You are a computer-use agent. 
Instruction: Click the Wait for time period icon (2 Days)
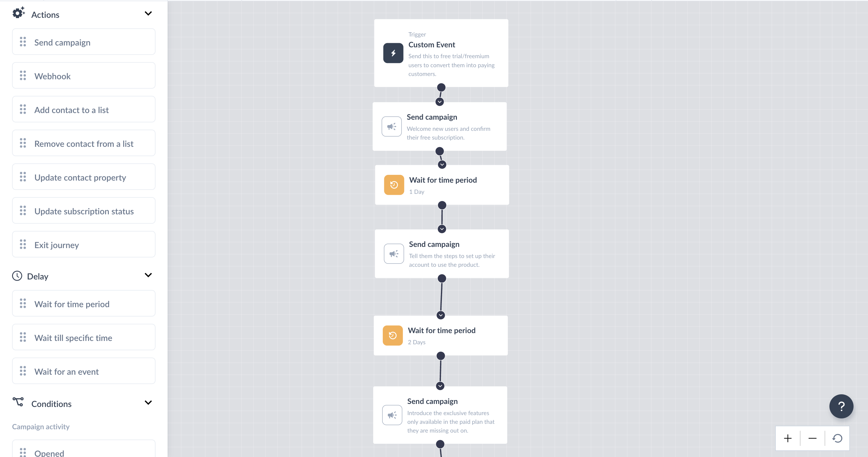[393, 335]
